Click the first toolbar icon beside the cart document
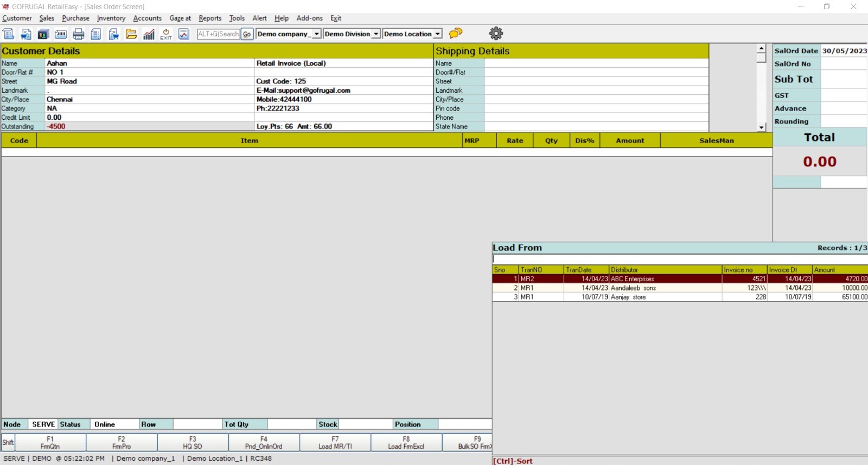This screenshot has width=868, height=465. [9, 34]
